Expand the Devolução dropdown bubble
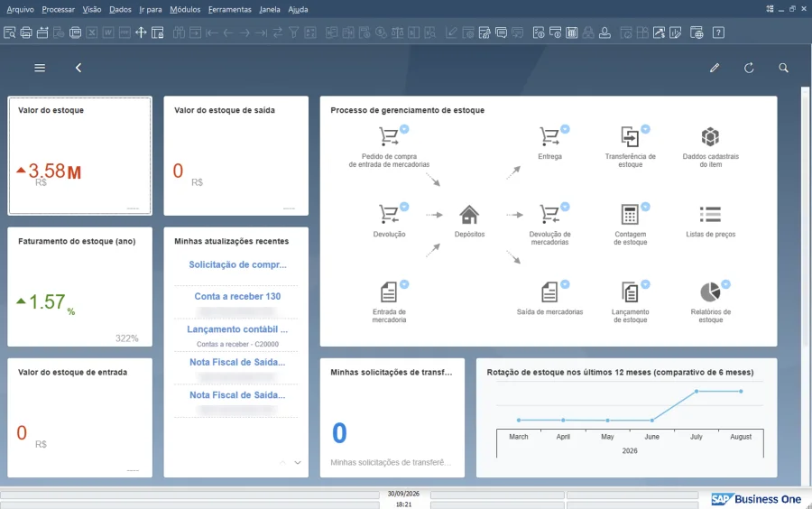Image resolution: width=812 pixels, height=509 pixels. pyautogui.click(x=404, y=207)
